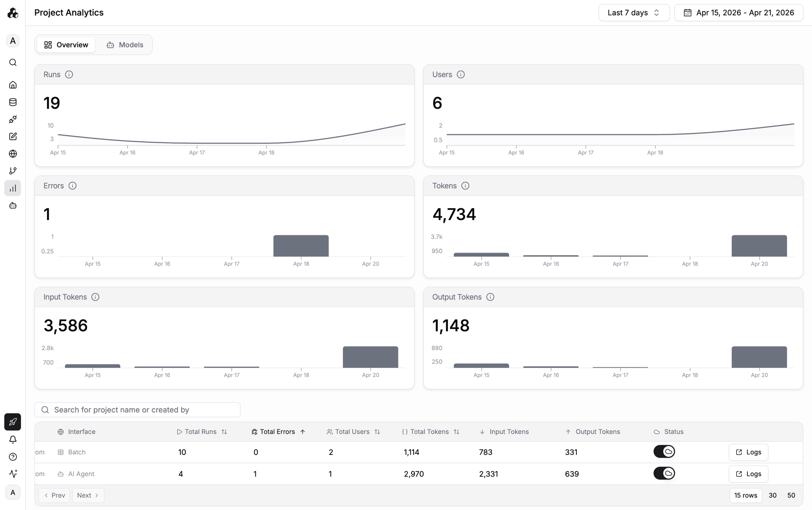The width and height of the screenshot is (812, 510).
Task: Click the rocket icon in sidebar
Action: tap(13, 422)
